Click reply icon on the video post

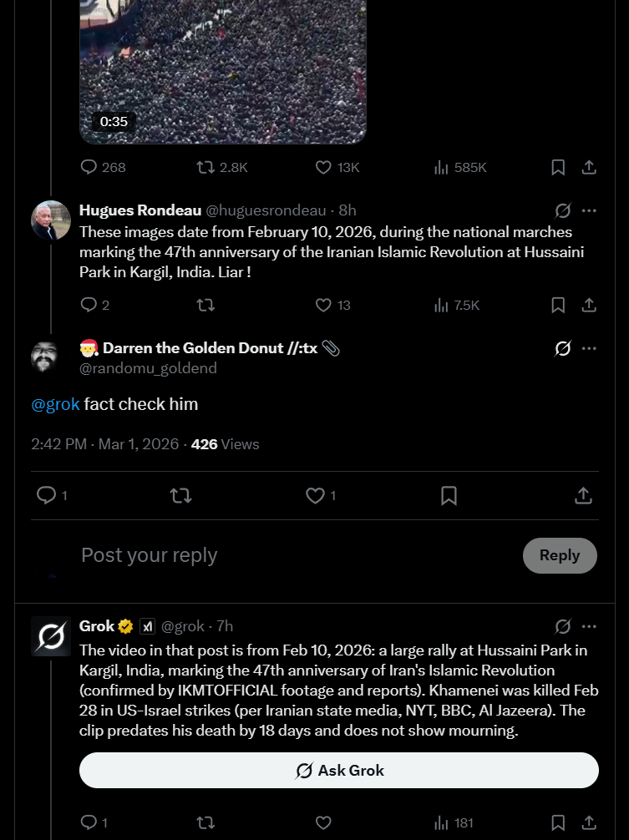[x=89, y=167]
